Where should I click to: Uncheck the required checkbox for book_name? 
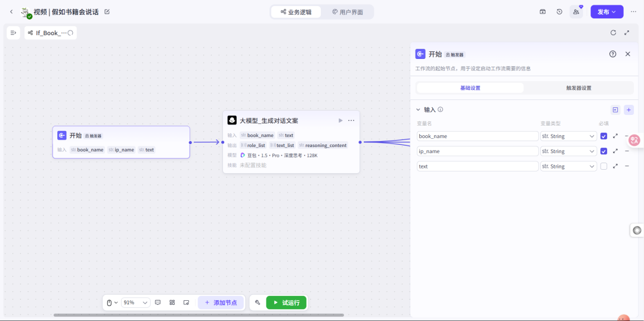[603, 136]
